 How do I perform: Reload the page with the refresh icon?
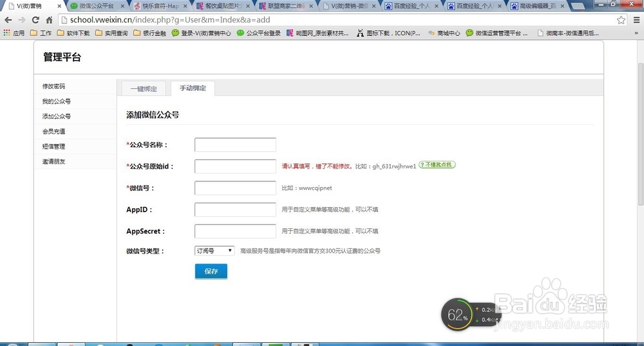point(35,20)
